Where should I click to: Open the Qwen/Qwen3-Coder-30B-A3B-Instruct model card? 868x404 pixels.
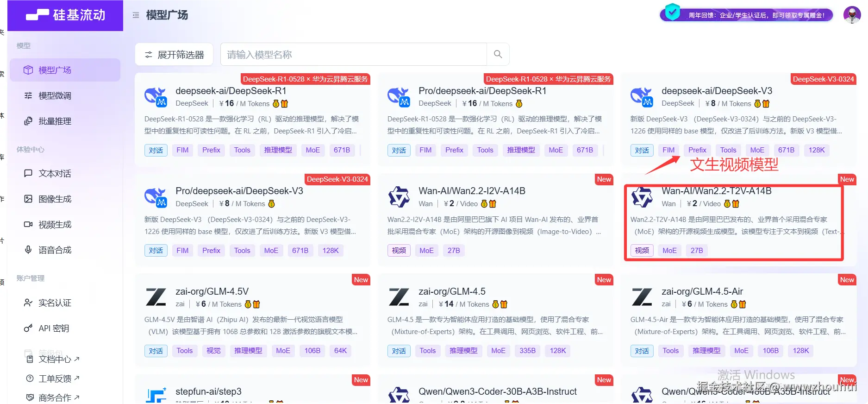point(495,389)
